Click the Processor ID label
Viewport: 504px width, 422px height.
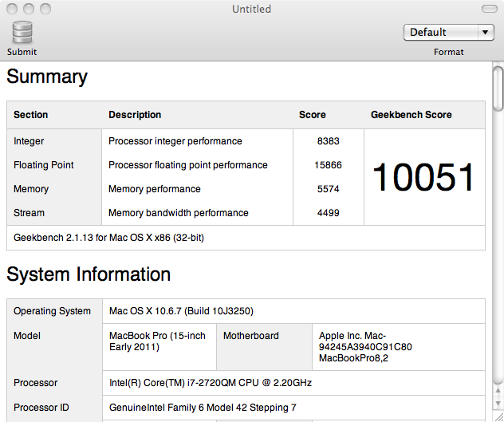pos(41,408)
